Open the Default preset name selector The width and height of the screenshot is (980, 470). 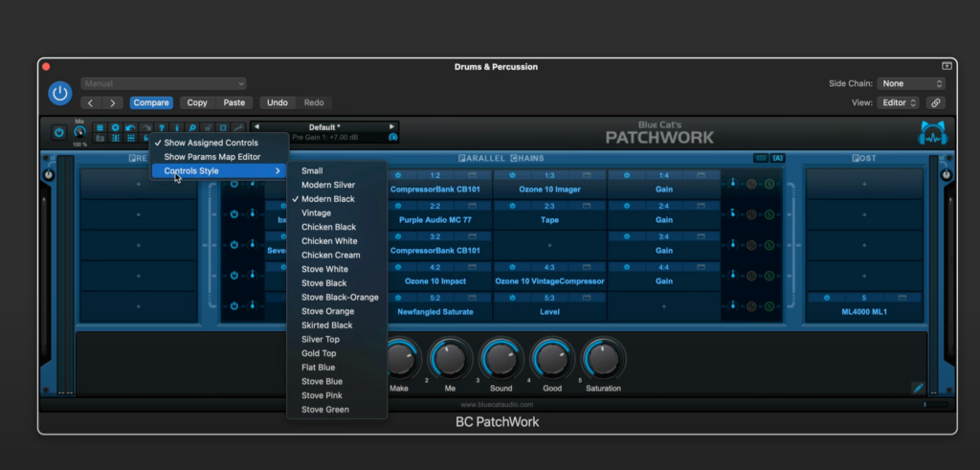[324, 127]
